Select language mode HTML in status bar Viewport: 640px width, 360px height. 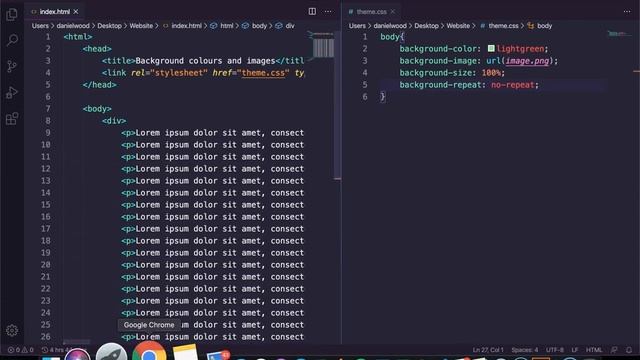pos(594,350)
